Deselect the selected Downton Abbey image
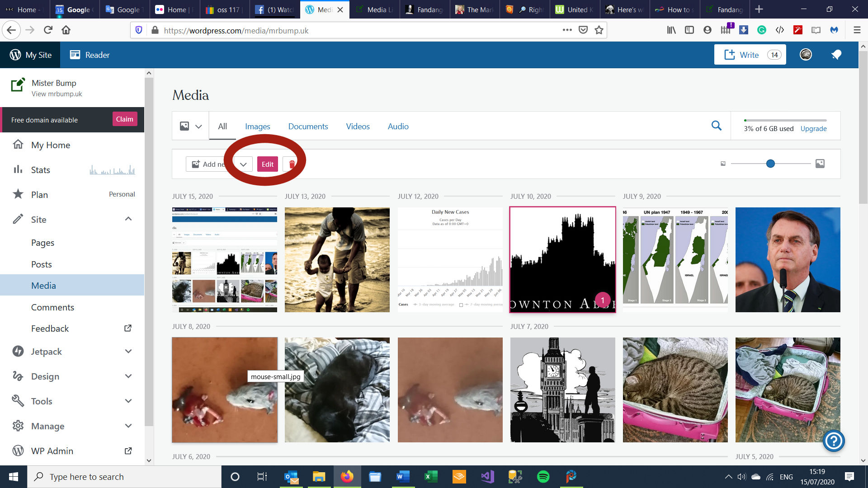The width and height of the screenshot is (868, 488). click(x=562, y=259)
